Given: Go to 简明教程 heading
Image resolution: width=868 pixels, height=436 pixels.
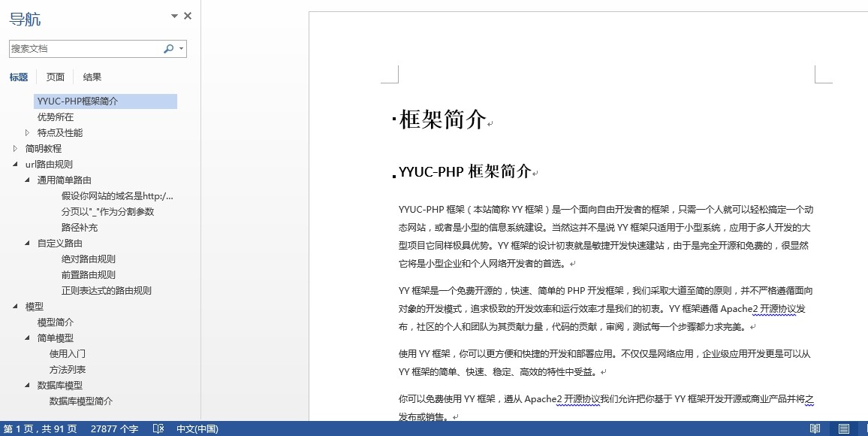Looking at the screenshot, I should point(44,149).
